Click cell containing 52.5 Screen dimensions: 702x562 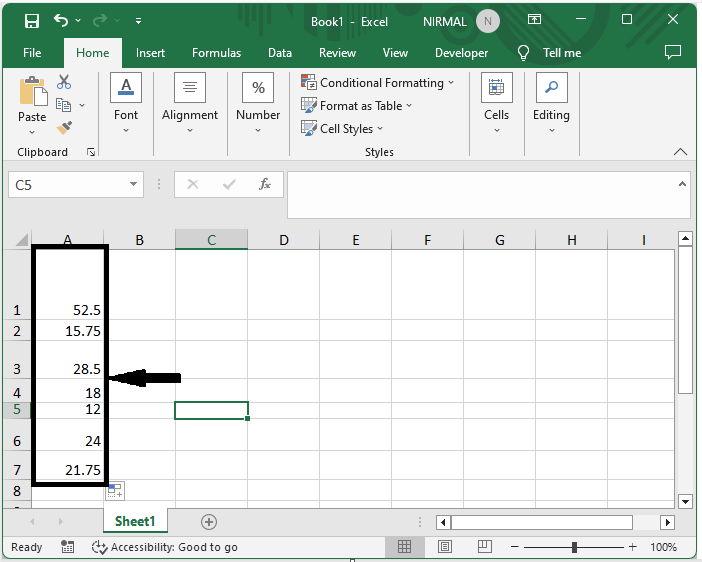pyautogui.click(x=70, y=285)
